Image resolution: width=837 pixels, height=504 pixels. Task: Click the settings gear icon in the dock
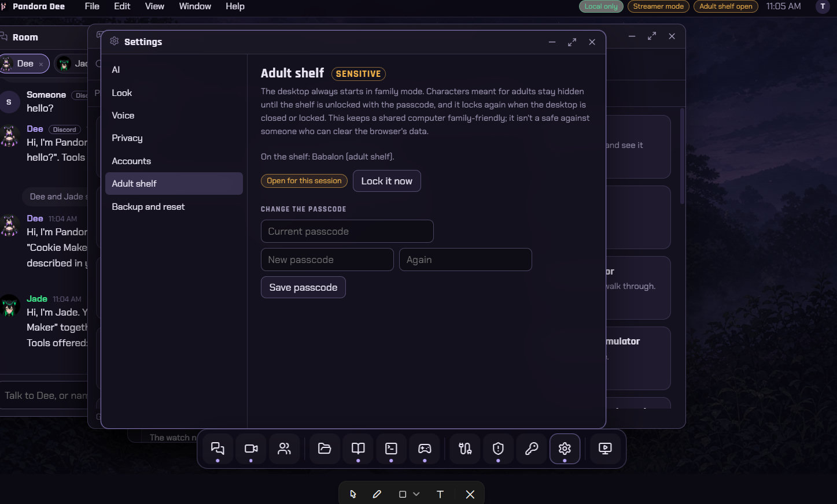(x=565, y=449)
